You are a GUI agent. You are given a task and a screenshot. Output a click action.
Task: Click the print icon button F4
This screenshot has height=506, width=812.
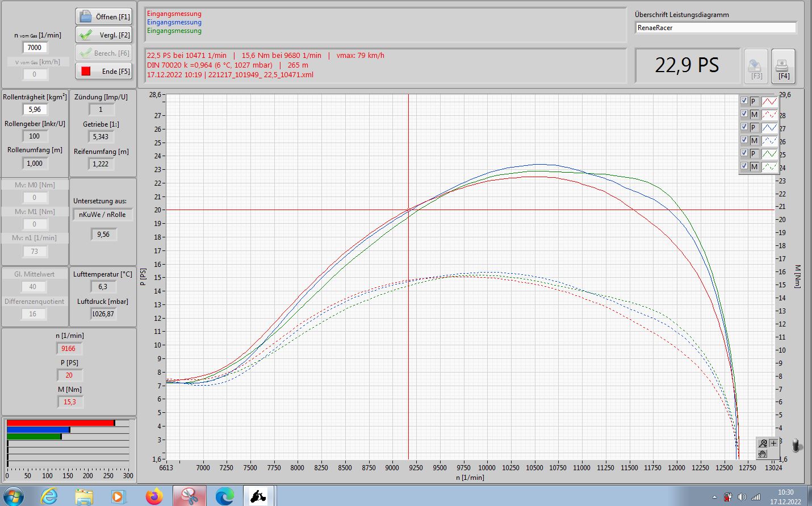(783, 66)
